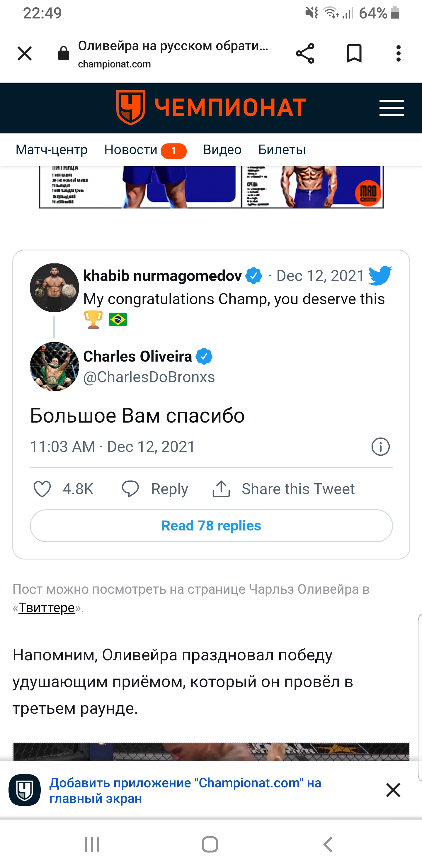The height and width of the screenshot is (868, 422).
Task: Follow the Твиттере link
Action: tap(47, 608)
